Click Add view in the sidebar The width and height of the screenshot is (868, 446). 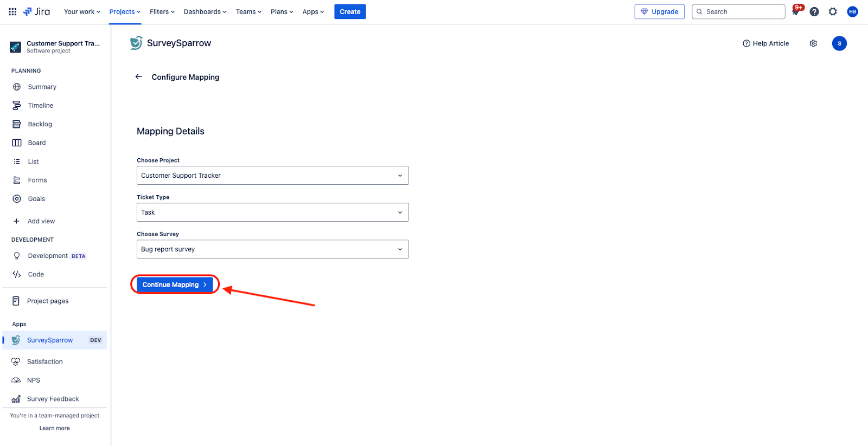41,221
